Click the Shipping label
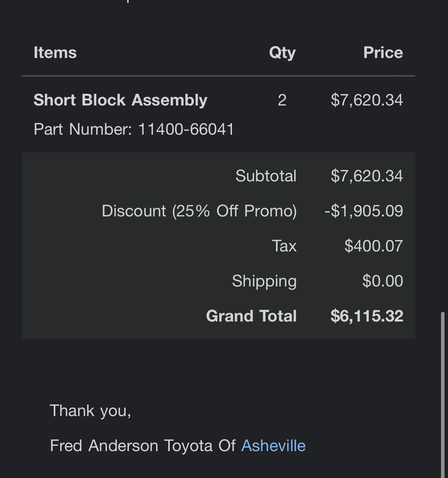448x478 pixels. (264, 281)
